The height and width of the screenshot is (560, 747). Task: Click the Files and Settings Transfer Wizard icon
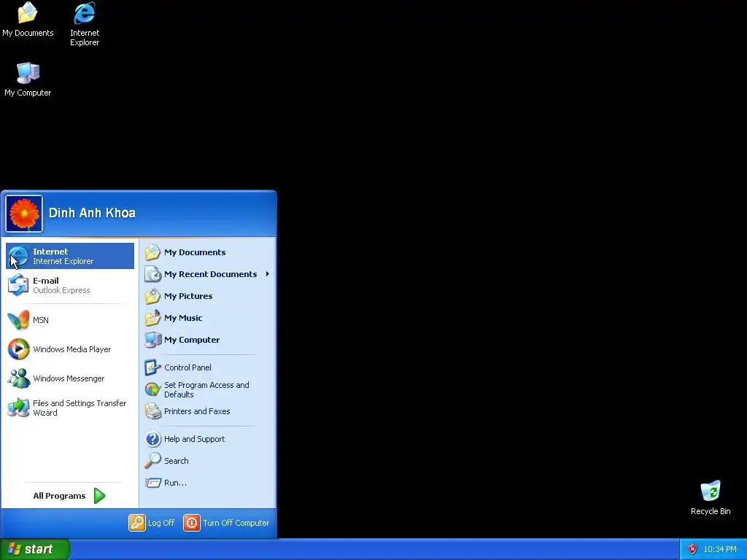click(x=18, y=408)
